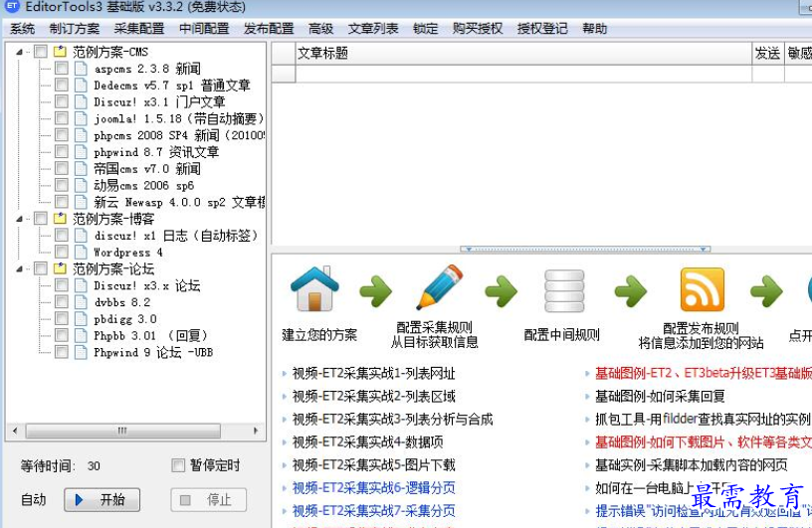
Task: Click the 开始 button
Action: (102, 499)
